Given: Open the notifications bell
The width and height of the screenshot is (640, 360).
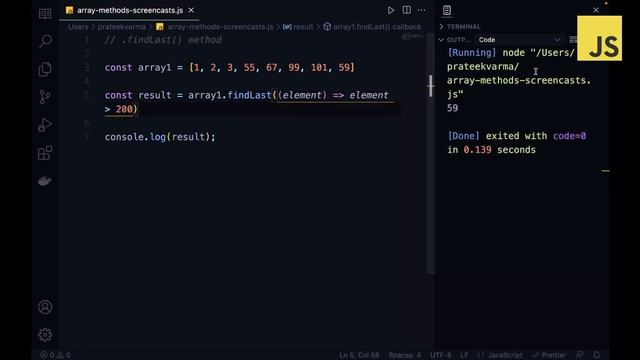Looking at the screenshot, I should pyautogui.click(x=597, y=355).
